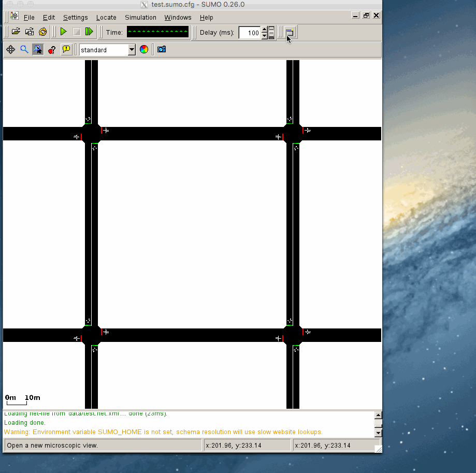The width and height of the screenshot is (476, 473).
Task: Toggle tooltip display with the speech bubble
Action: [66, 49]
